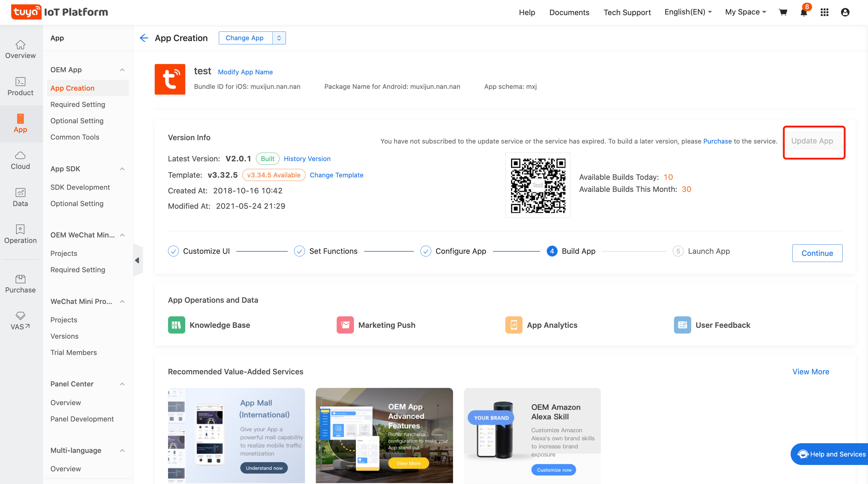Open the VAS diamond icon

click(x=20, y=316)
